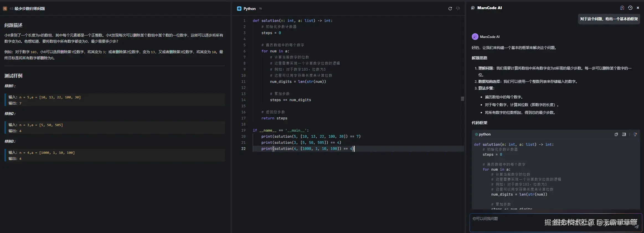644x233 pixels.
Task: Open the language switch arrows next to Python
Action: tap(261, 9)
